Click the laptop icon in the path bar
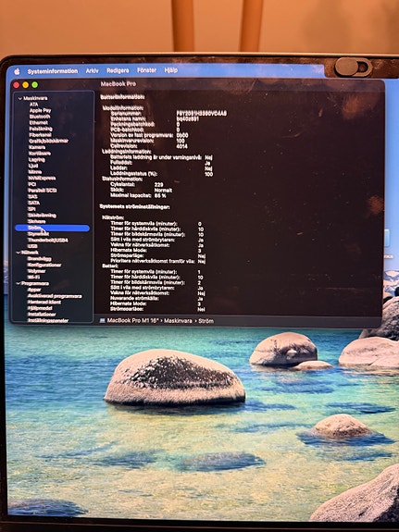 (x=102, y=321)
